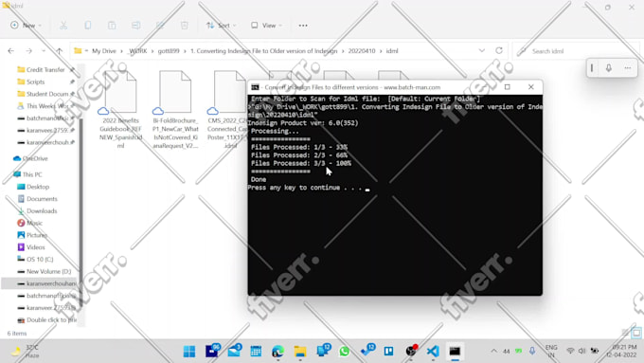Click the Delete trash icon
The image size is (644, 363).
coord(185,26)
